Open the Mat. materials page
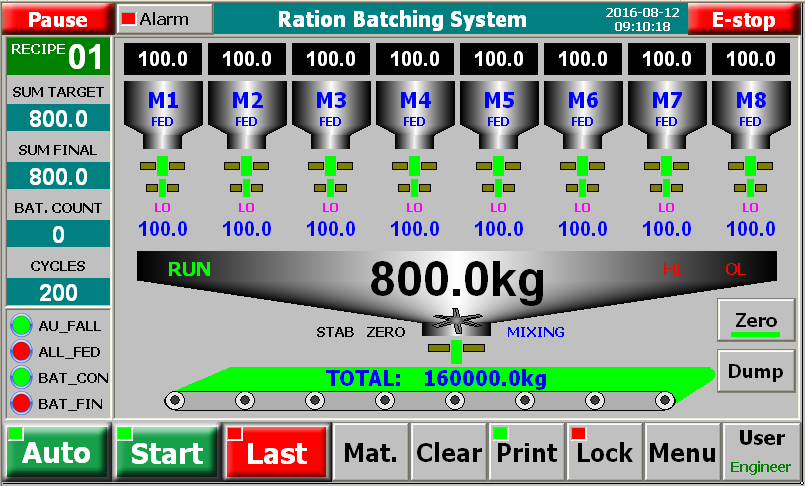 pyautogui.click(x=370, y=452)
